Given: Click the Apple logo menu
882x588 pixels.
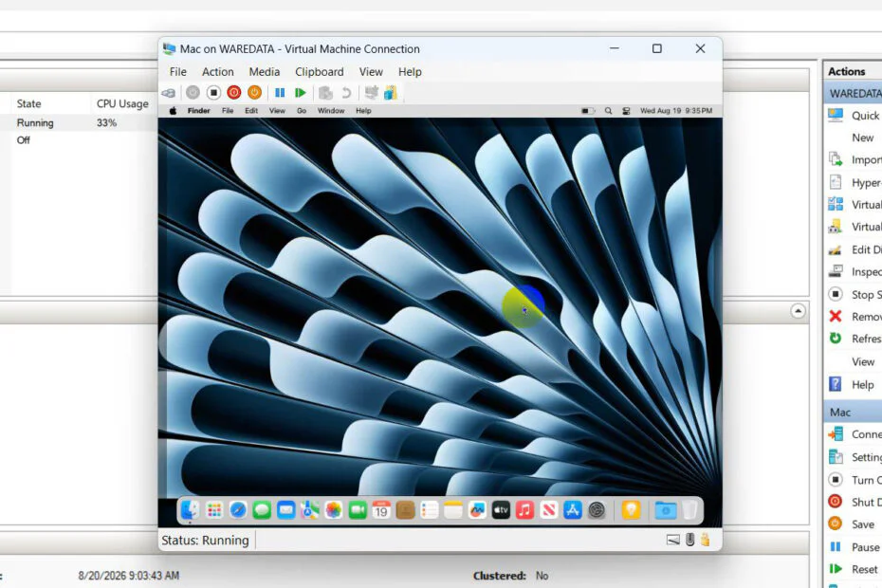Looking at the screenshot, I should (x=174, y=111).
